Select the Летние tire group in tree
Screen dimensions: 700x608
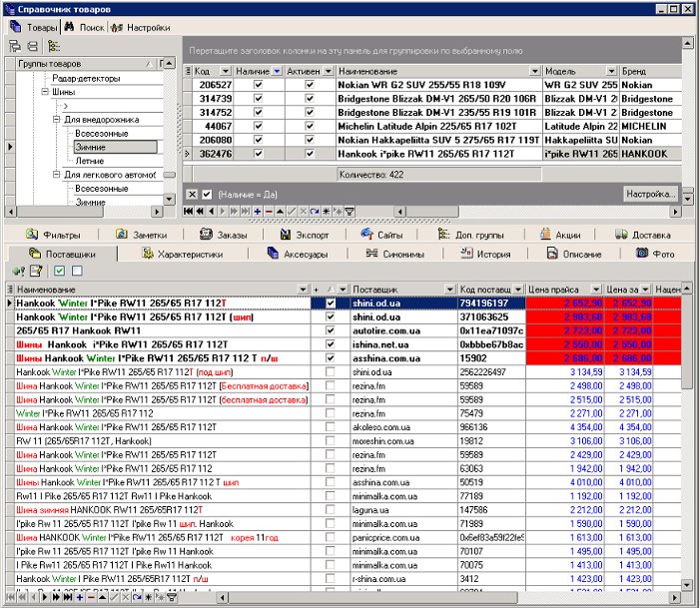89,160
